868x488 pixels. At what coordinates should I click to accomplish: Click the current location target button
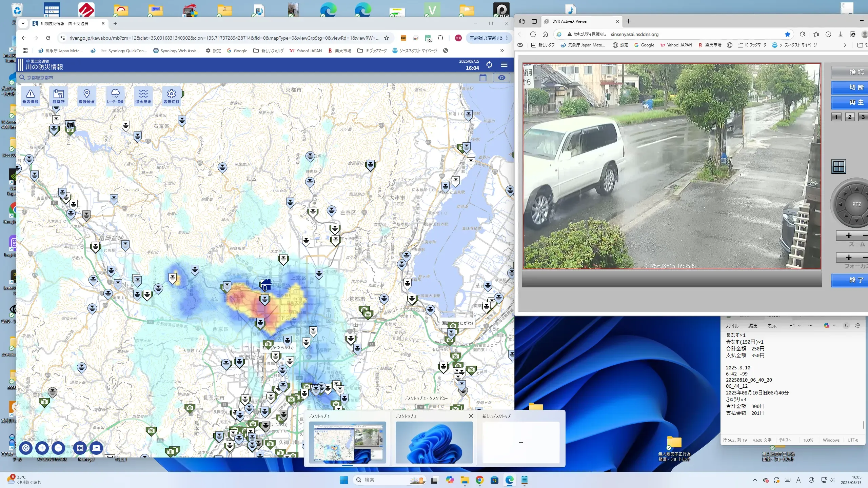(26, 448)
